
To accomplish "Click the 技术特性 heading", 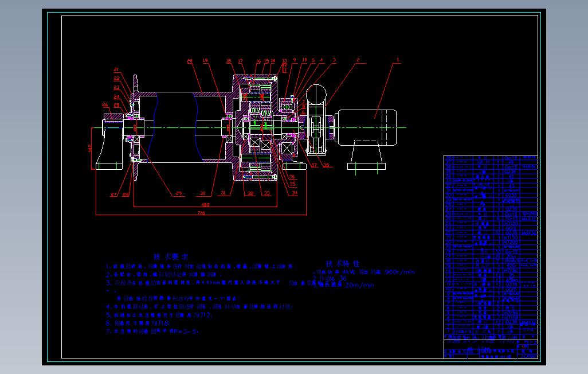I will pyautogui.click(x=343, y=264).
